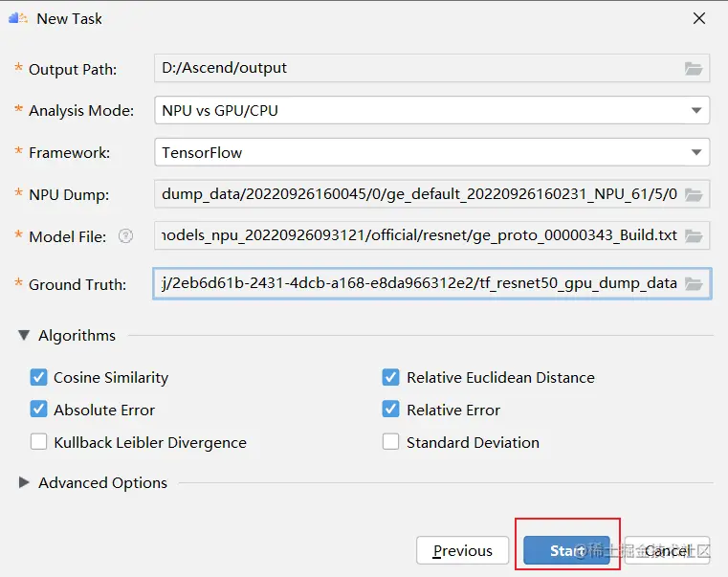Click the Analysis Mode label

[x=81, y=111]
